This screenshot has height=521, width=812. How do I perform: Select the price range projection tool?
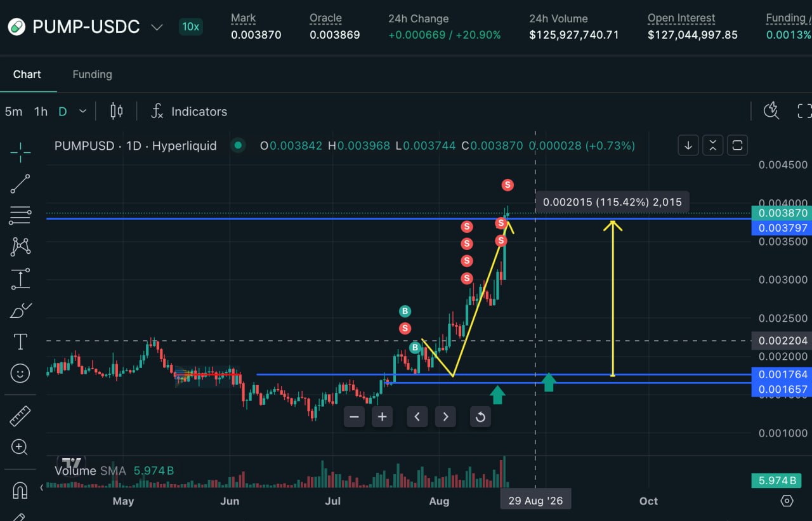pyautogui.click(x=20, y=279)
